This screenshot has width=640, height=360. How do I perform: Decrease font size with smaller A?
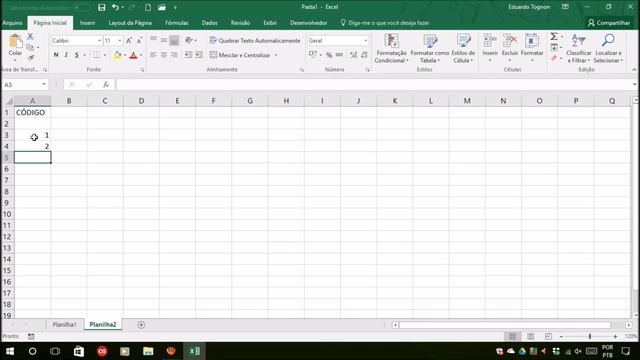[x=139, y=40]
